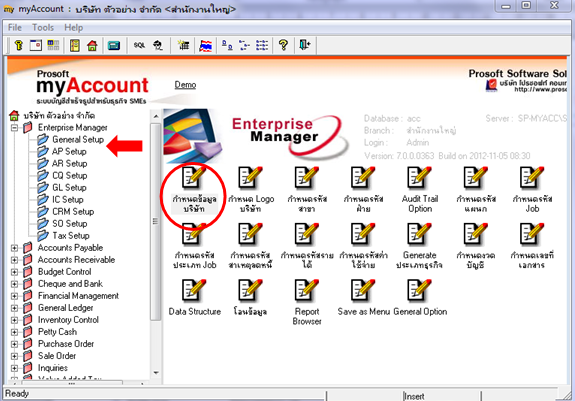Click the exit door toolbar icon
The image size is (575, 401).
(x=305, y=45)
